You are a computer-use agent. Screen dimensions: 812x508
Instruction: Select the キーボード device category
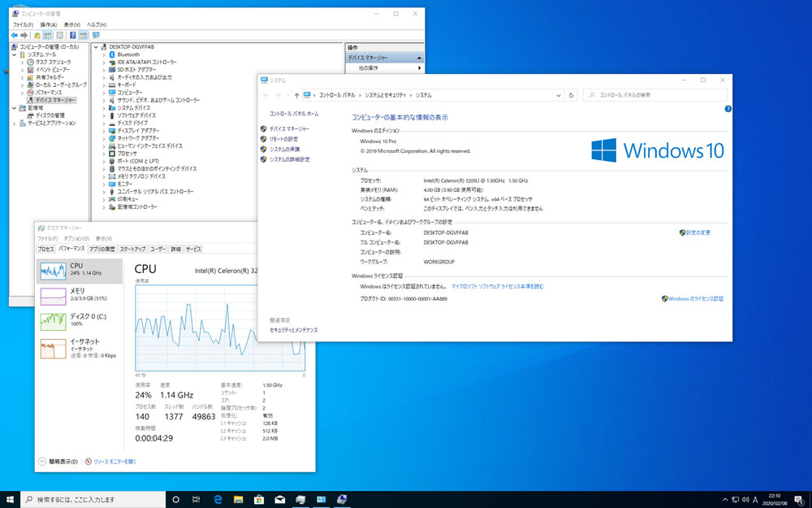(x=127, y=85)
